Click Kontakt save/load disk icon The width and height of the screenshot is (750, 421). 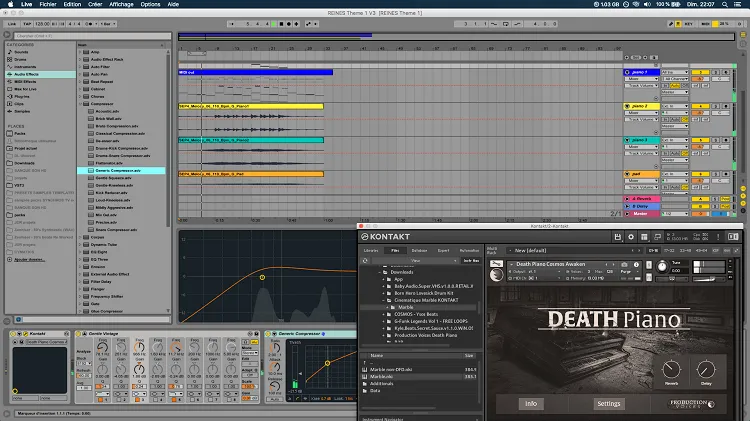[x=618, y=237]
